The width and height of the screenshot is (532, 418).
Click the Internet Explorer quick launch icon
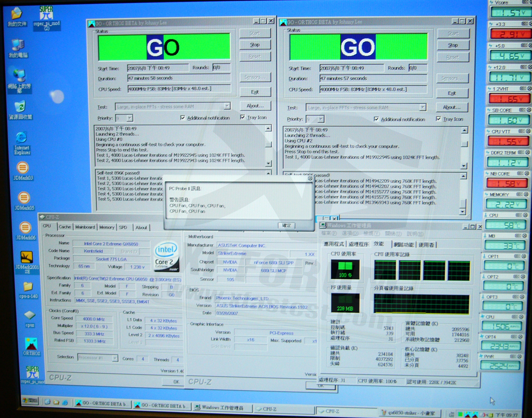(x=65, y=402)
